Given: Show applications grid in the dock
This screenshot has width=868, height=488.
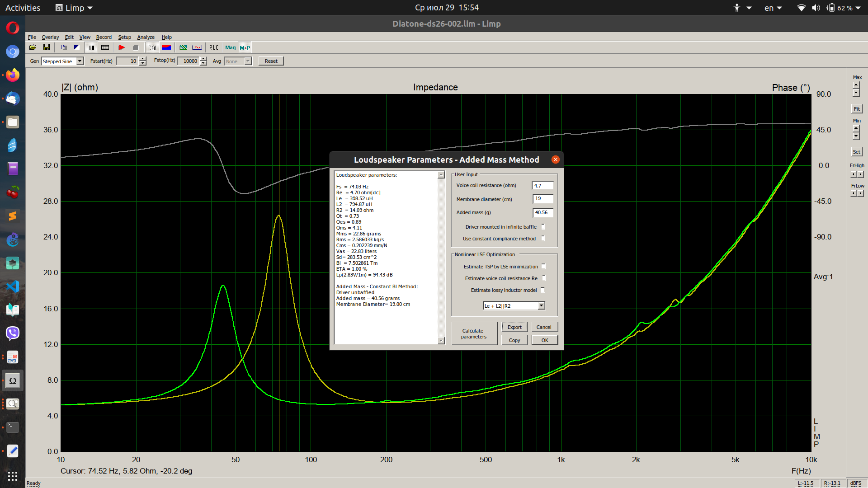Looking at the screenshot, I should pos(13,476).
